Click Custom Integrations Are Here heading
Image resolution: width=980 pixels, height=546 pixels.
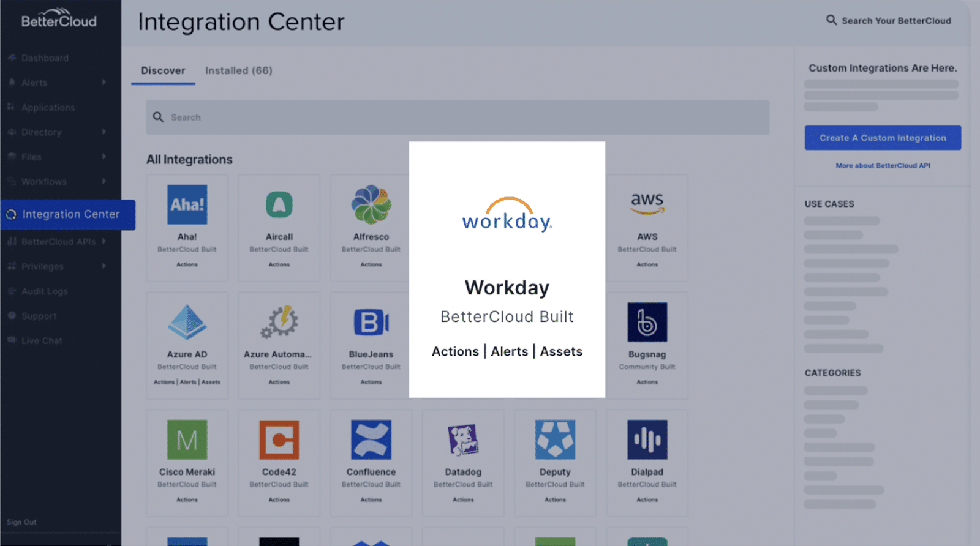click(883, 69)
